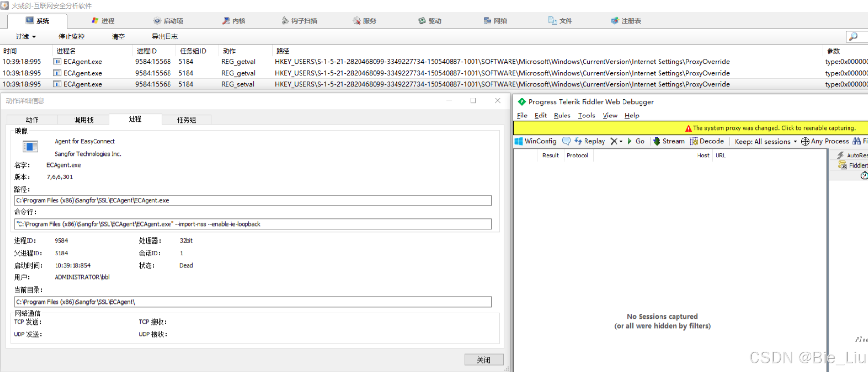868x372 pixels.
Task: Click the 命令行 command line field
Action: click(253, 224)
